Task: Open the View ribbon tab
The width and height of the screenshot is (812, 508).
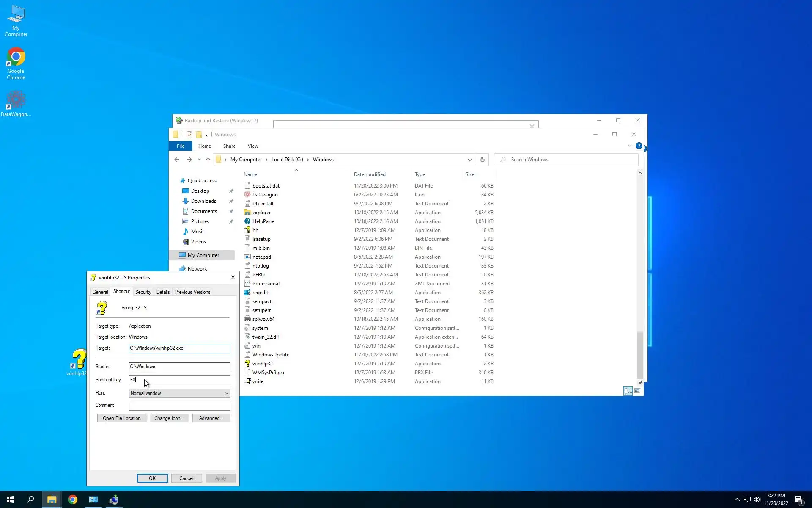Action: pos(253,146)
